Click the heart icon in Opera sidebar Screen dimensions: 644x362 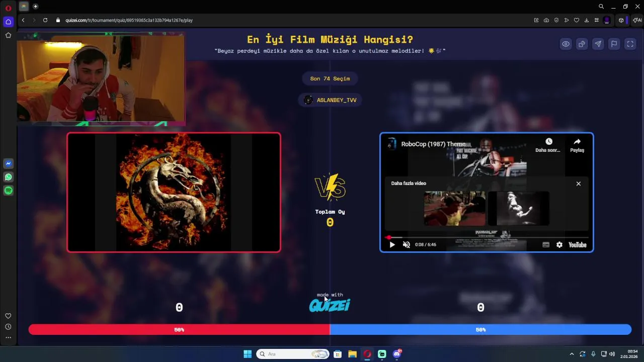(x=8, y=316)
